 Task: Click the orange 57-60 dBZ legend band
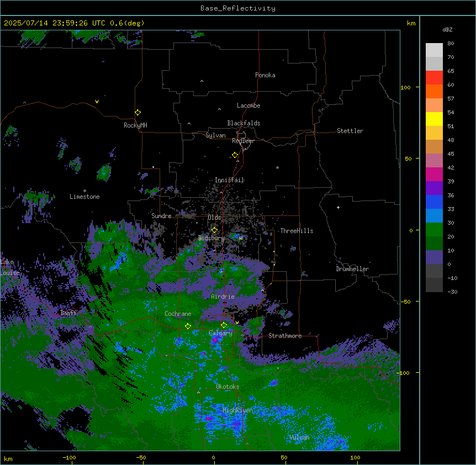[434, 91]
